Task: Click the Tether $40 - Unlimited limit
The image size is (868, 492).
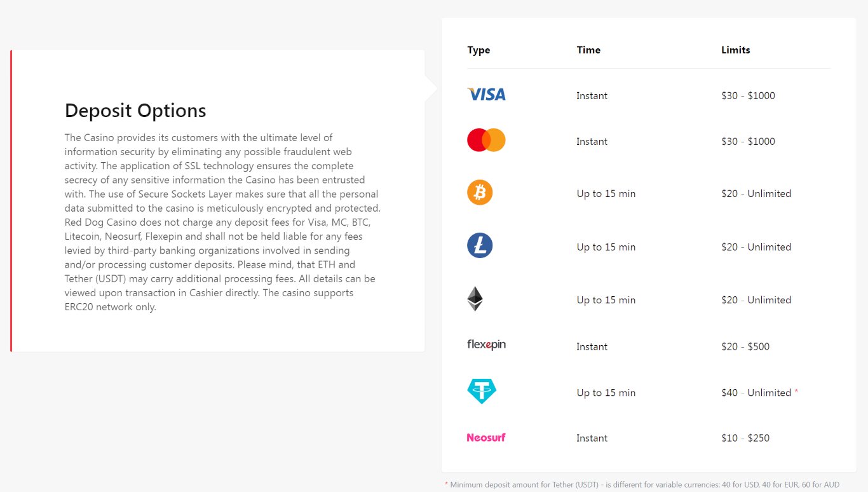Action: pos(756,393)
